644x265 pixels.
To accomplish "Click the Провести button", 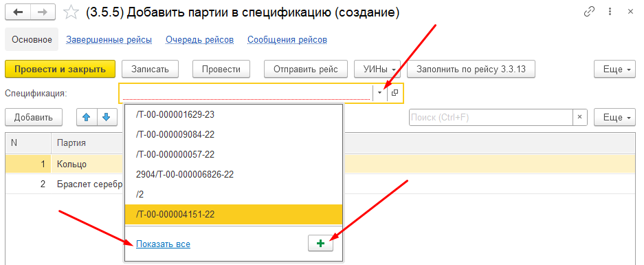I will 221,69.
